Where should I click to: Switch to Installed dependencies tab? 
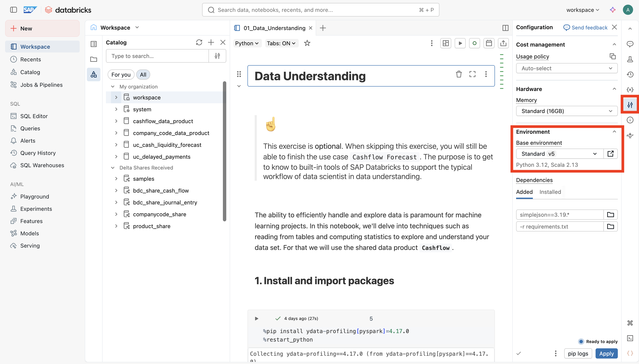tap(550, 192)
